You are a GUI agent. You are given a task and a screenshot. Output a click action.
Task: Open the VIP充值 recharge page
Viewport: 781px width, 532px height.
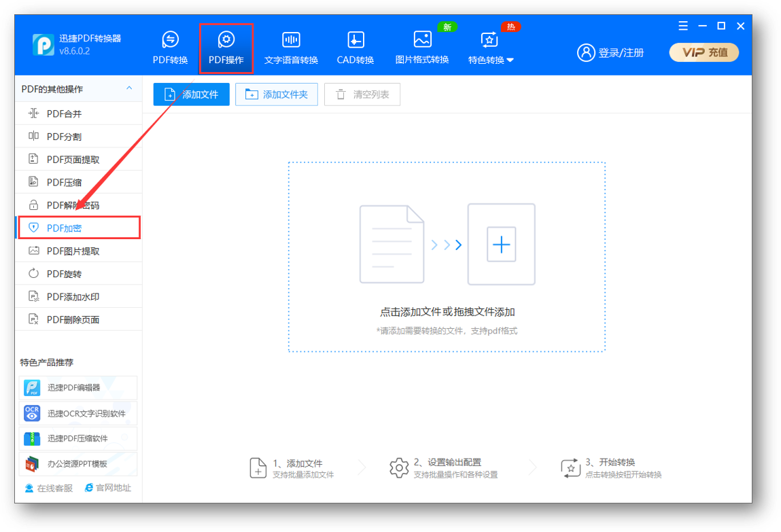(x=704, y=52)
